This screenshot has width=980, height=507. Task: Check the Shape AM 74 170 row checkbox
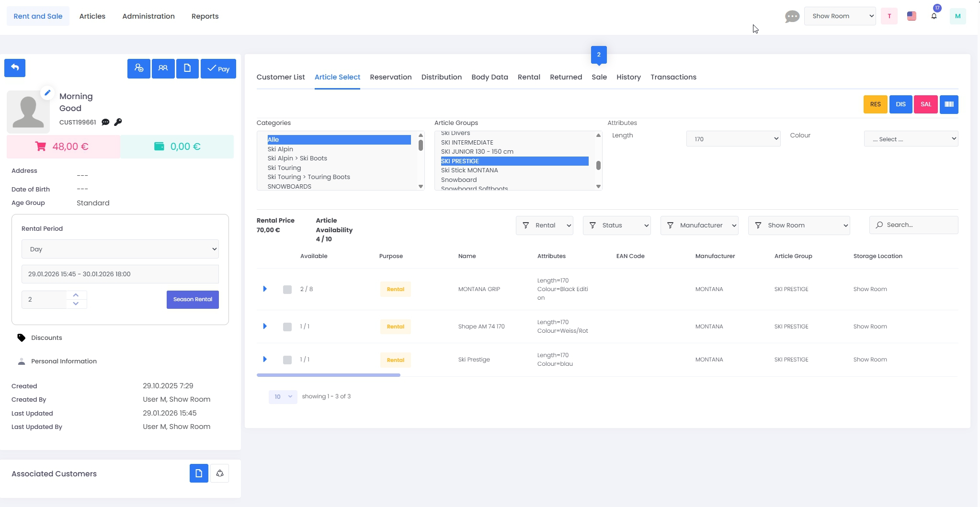pyautogui.click(x=287, y=327)
